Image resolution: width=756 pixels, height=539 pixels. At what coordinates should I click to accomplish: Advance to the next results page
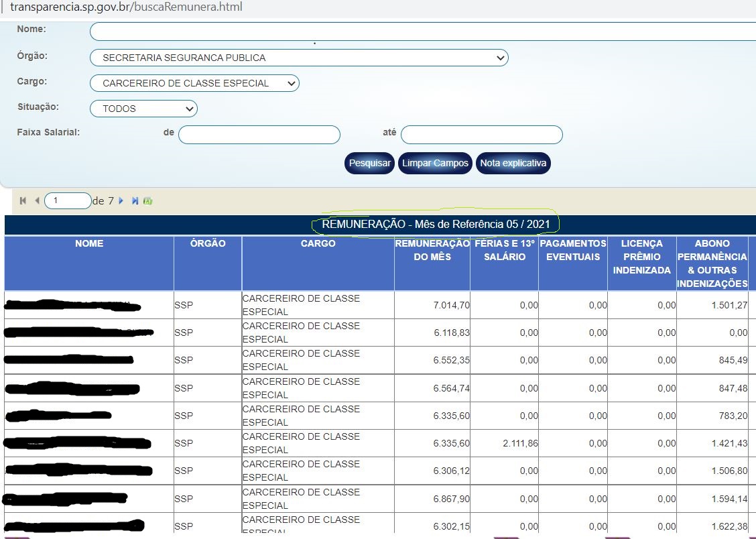click(x=121, y=200)
